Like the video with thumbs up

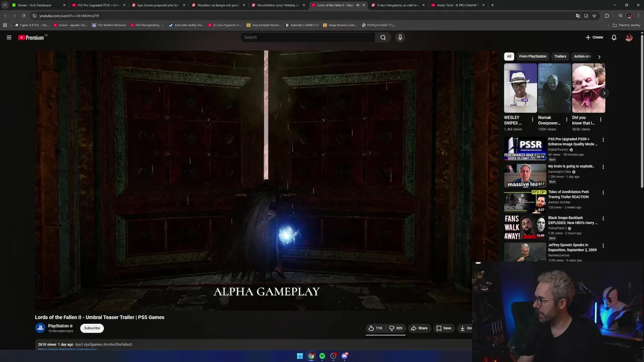[x=375, y=328]
